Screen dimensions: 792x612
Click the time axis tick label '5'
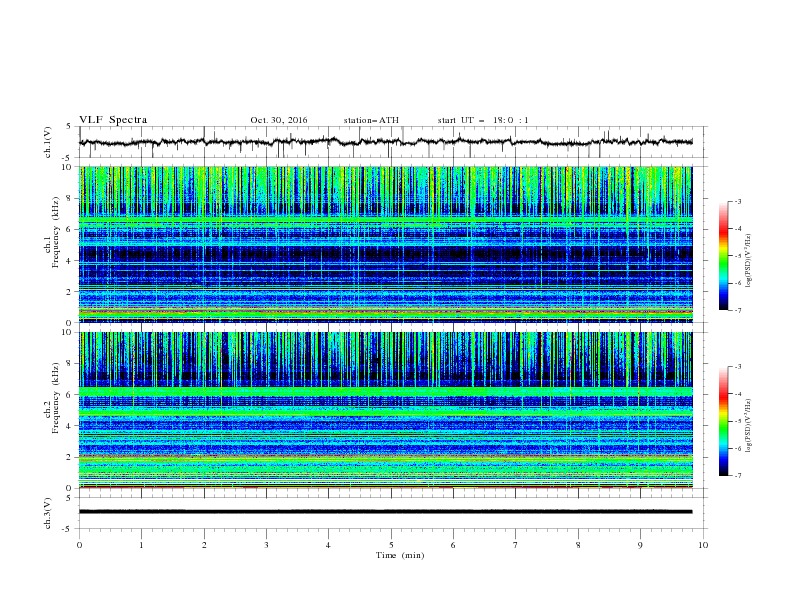click(391, 545)
